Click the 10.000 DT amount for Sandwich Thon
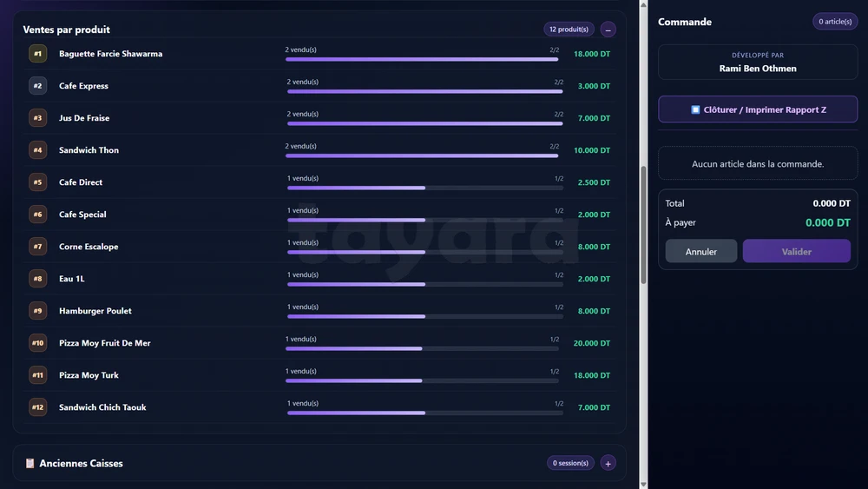 point(592,150)
